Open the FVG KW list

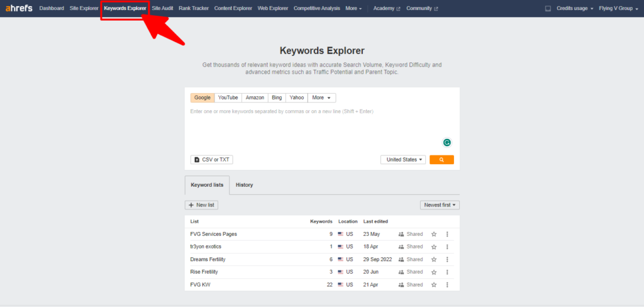(201, 285)
